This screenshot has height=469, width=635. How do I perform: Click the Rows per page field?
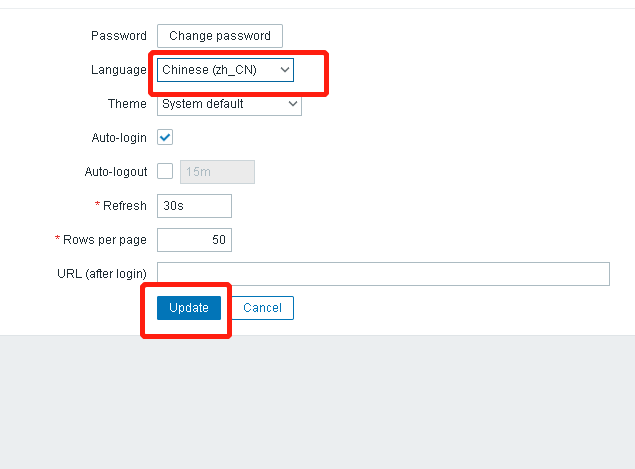click(x=194, y=240)
